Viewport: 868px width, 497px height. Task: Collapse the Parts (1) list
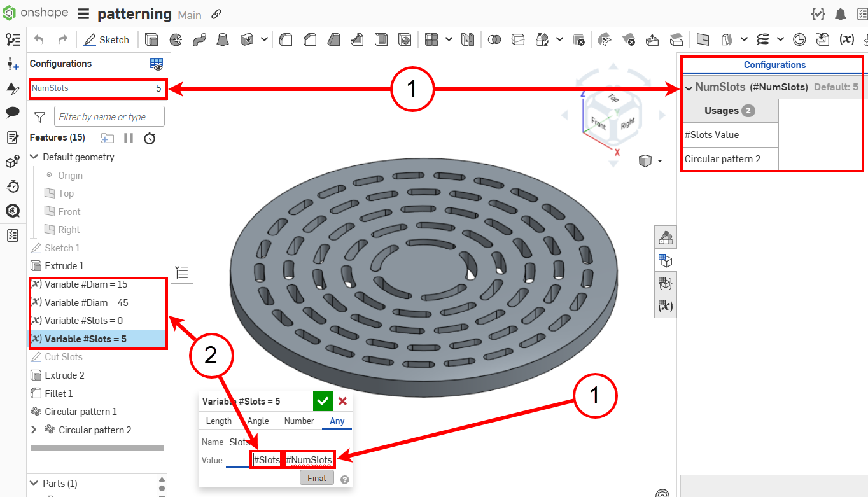tap(34, 484)
